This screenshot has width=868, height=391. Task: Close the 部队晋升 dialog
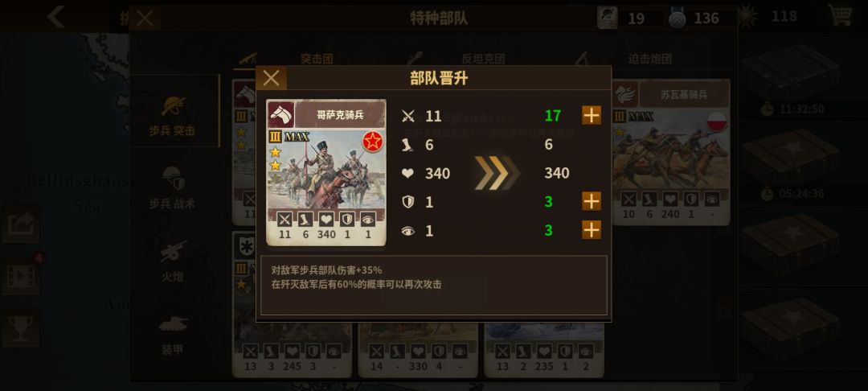click(272, 78)
